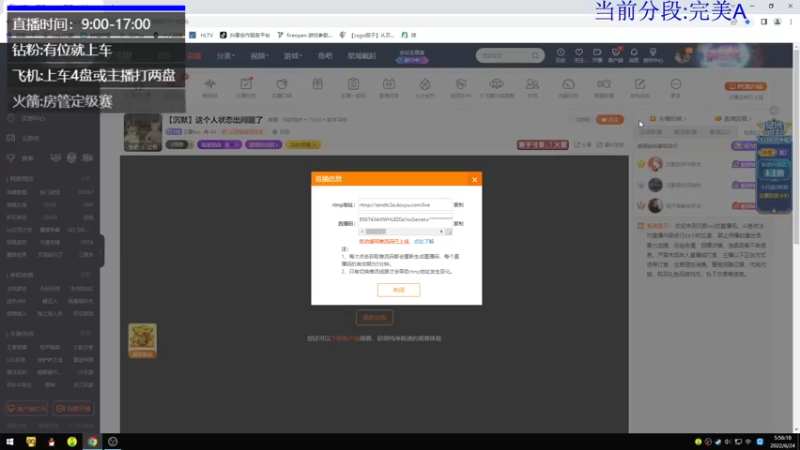Open the Chrome profile icon
The height and width of the screenshot is (450, 800).
click(778, 22)
